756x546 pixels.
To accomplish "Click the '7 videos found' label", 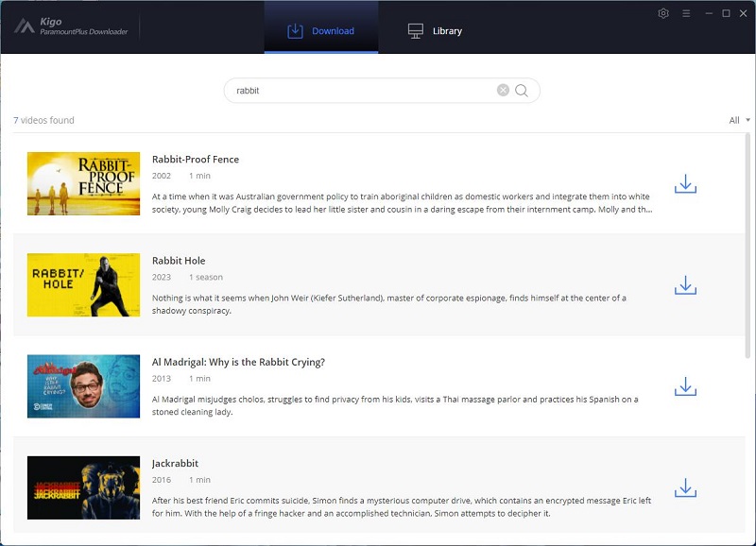I will [x=43, y=120].
